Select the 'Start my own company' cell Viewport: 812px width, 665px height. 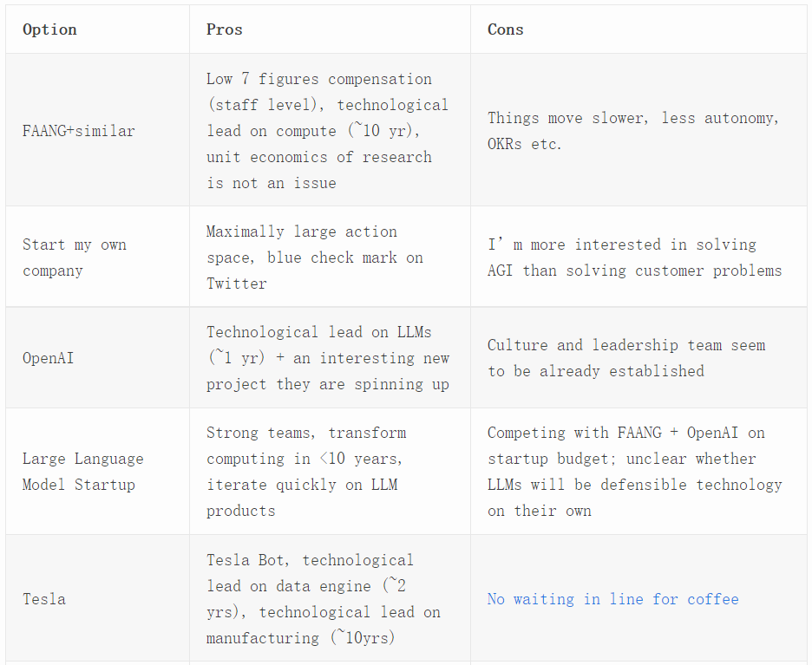(75, 258)
